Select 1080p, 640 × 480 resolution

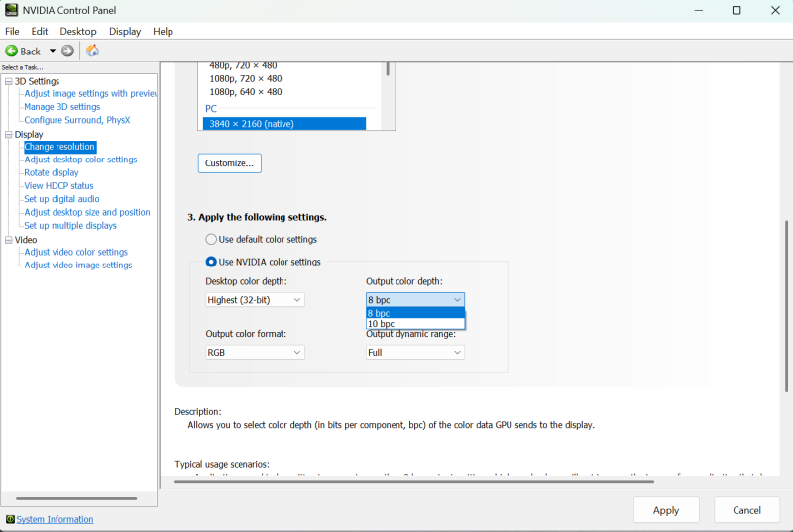[x=246, y=92]
